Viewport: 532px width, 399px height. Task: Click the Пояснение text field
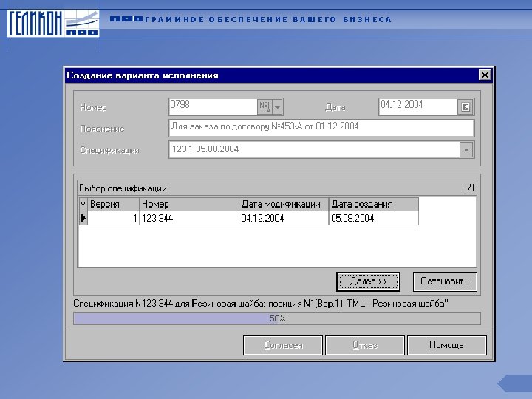point(321,128)
